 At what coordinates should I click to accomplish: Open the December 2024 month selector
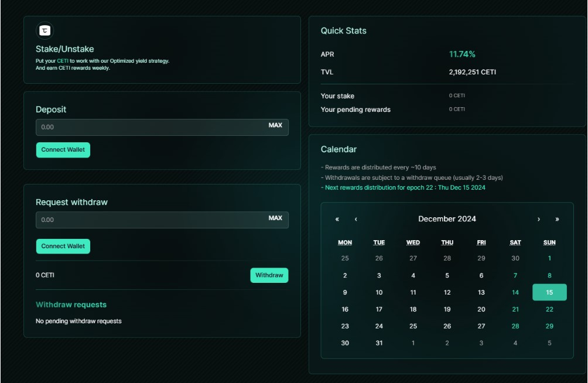(447, 219)
